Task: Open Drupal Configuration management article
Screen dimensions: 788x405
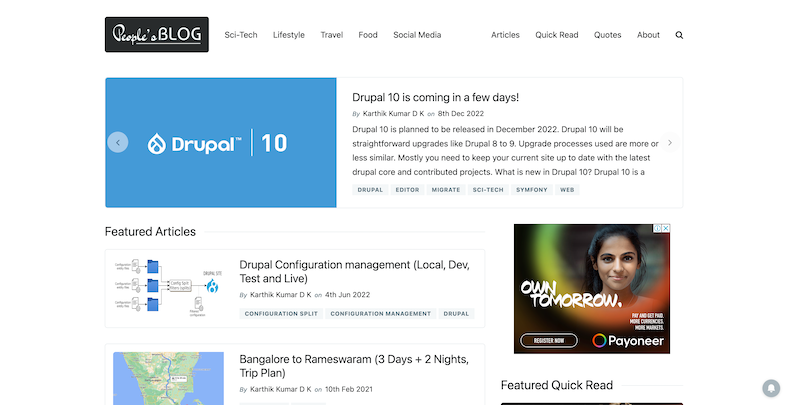Action: click(x=354, y=271)
